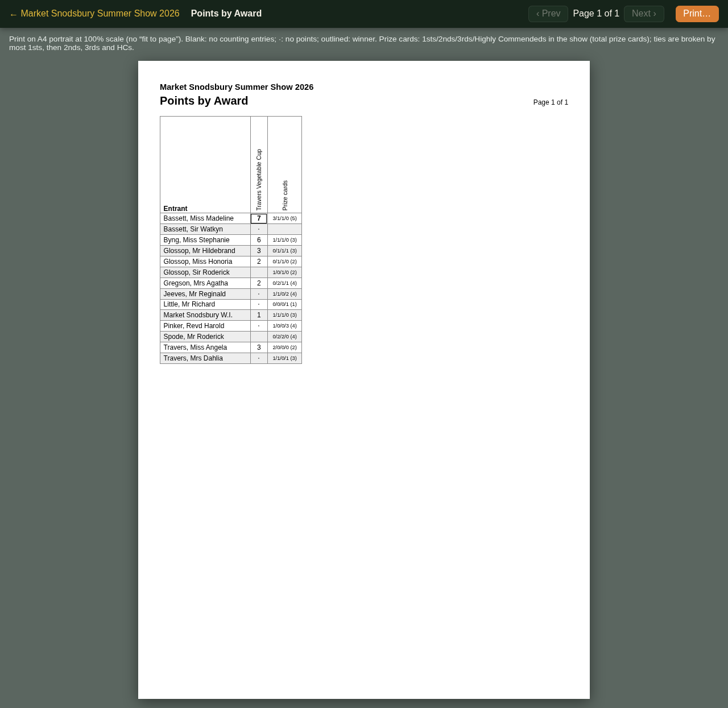728x708 pixels.
Task: Select entrant Gregson, Mrs Agatha
Action: pos(205,283)
